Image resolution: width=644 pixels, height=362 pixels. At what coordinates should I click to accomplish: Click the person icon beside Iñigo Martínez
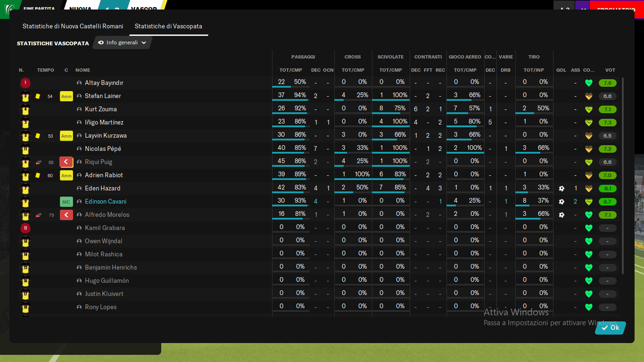79,123
